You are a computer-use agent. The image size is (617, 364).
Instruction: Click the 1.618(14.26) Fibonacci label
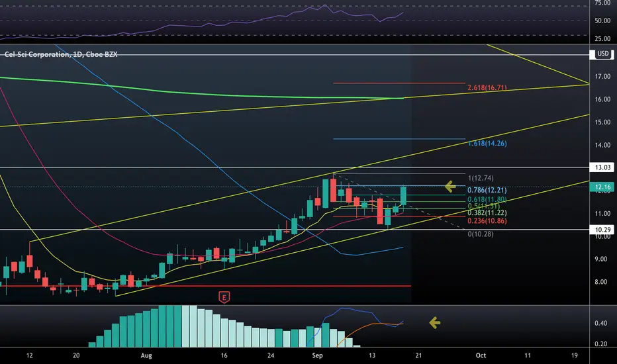click(487, 143)
